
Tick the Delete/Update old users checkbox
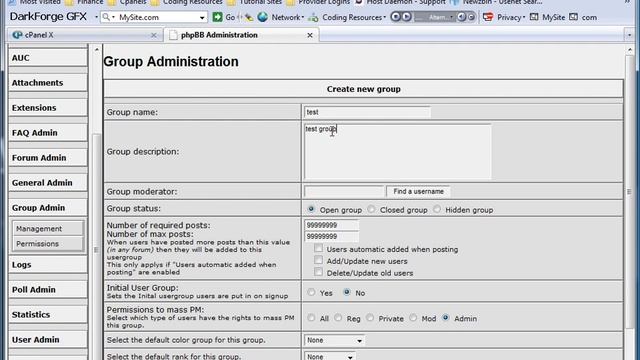pos(318,272)
